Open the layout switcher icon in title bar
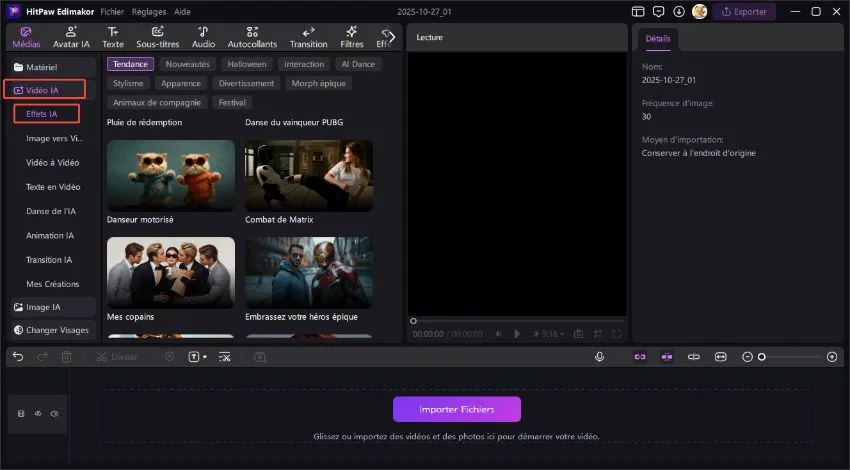This screenshot has height=470, width=850. point(639,12)
